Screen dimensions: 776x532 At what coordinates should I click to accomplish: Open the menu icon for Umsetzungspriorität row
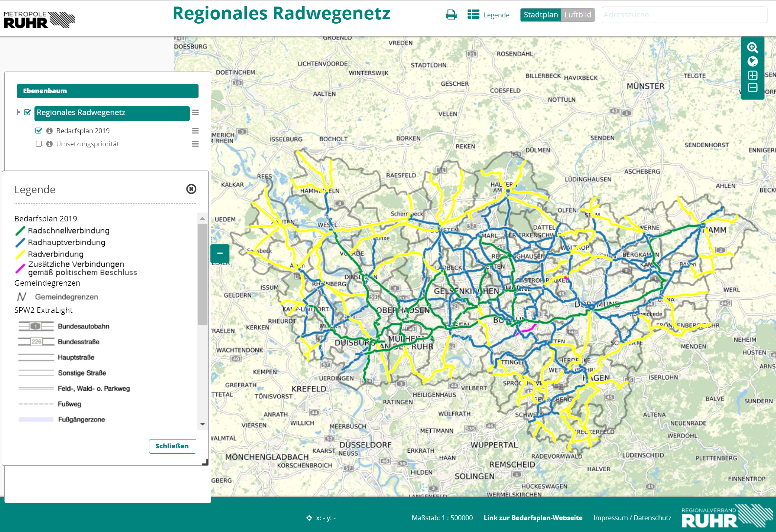(x=195, y=144)
